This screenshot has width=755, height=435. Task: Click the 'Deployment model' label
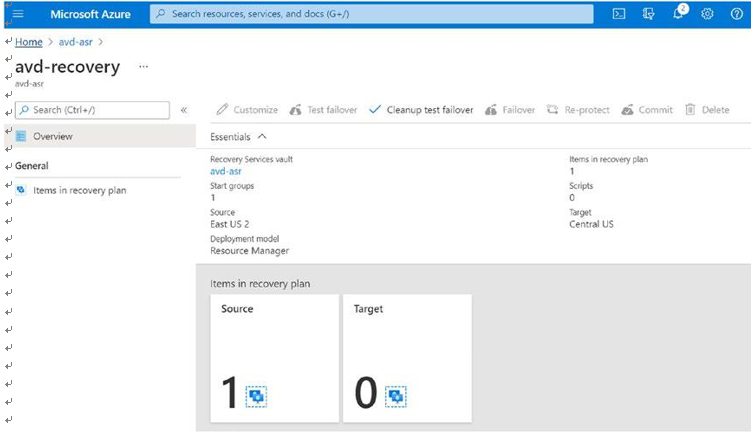tap(245, 238)
